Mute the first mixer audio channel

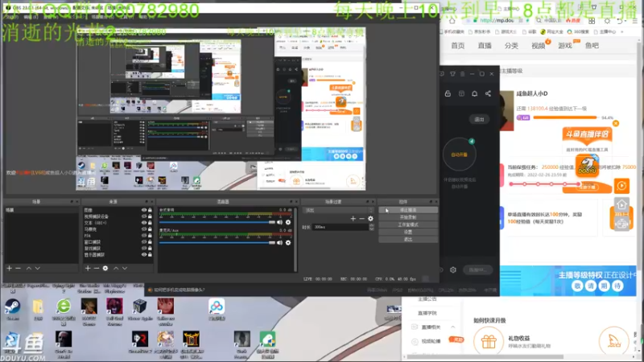(279, 222)
